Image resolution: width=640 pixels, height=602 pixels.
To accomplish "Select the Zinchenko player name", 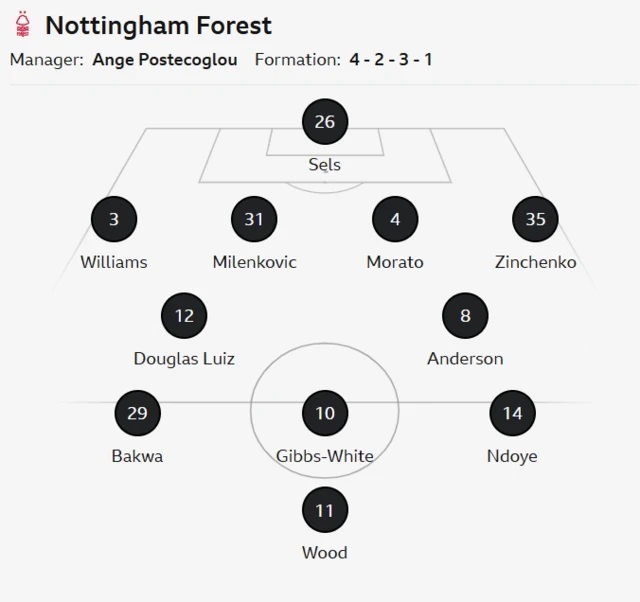I will pos(535,262).
